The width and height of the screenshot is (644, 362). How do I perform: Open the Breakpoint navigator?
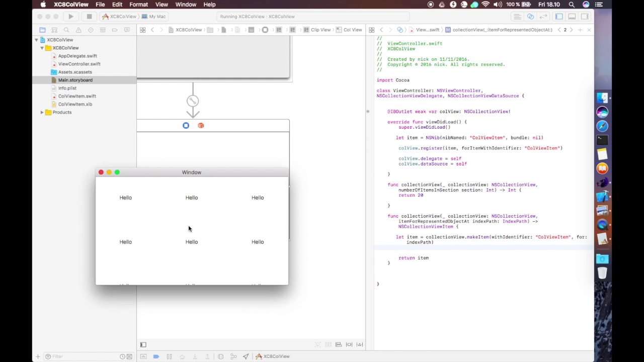115,30
